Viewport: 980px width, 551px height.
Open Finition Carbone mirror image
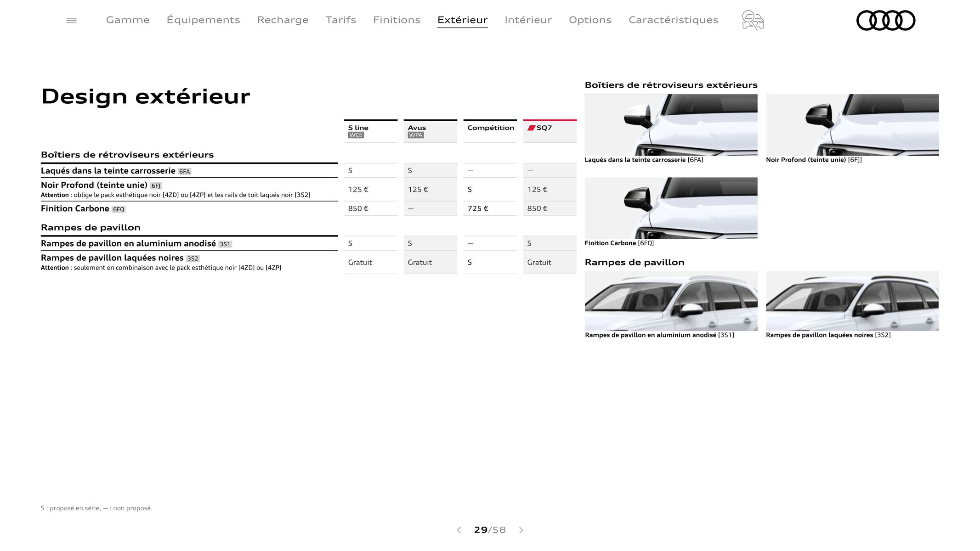[671, 208]
